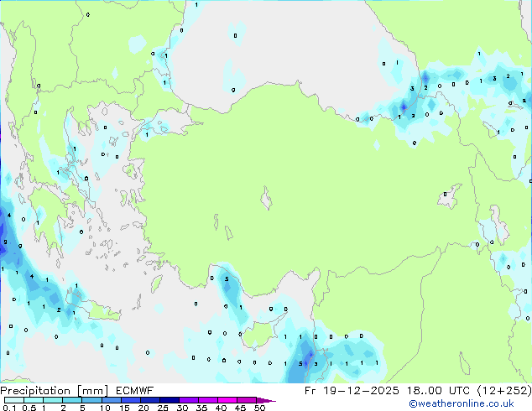This screenshot has width=532, height=411.
Task: Pick the 10–15 mm legend color swatch
Action: click(112, 400)
